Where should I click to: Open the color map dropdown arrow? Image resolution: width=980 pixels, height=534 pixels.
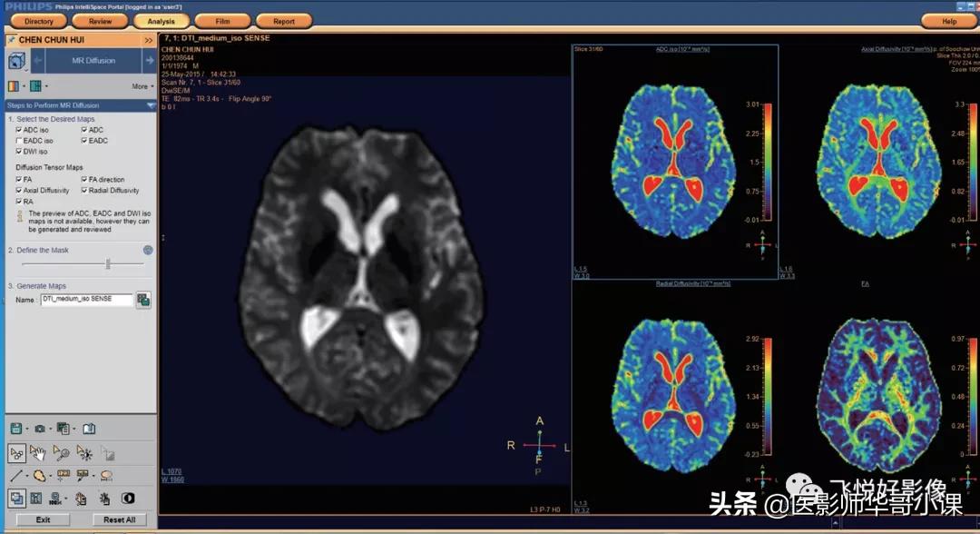[x=24, y=86]
